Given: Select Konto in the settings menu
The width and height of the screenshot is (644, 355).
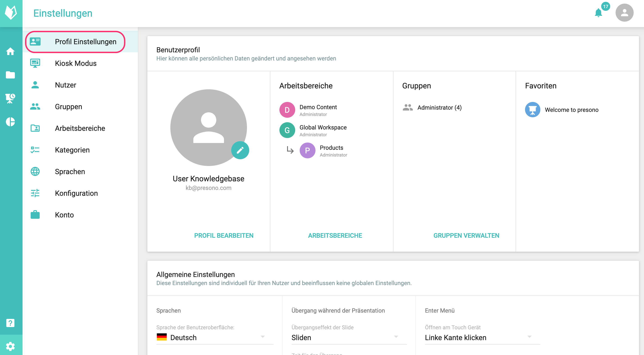Looking at the screenshot, I should (64, 215).
